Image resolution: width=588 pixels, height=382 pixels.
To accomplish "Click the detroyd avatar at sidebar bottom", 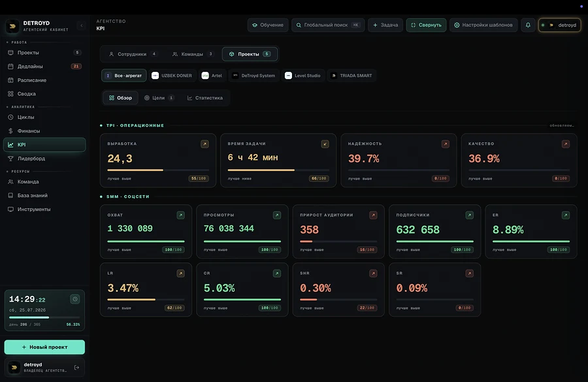I will (14, 368).
